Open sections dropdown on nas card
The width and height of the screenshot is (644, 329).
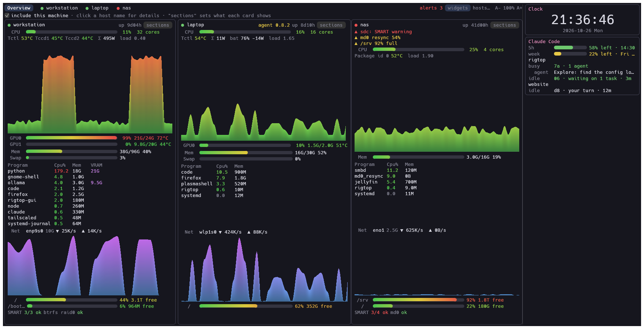(x=505, y=25)
